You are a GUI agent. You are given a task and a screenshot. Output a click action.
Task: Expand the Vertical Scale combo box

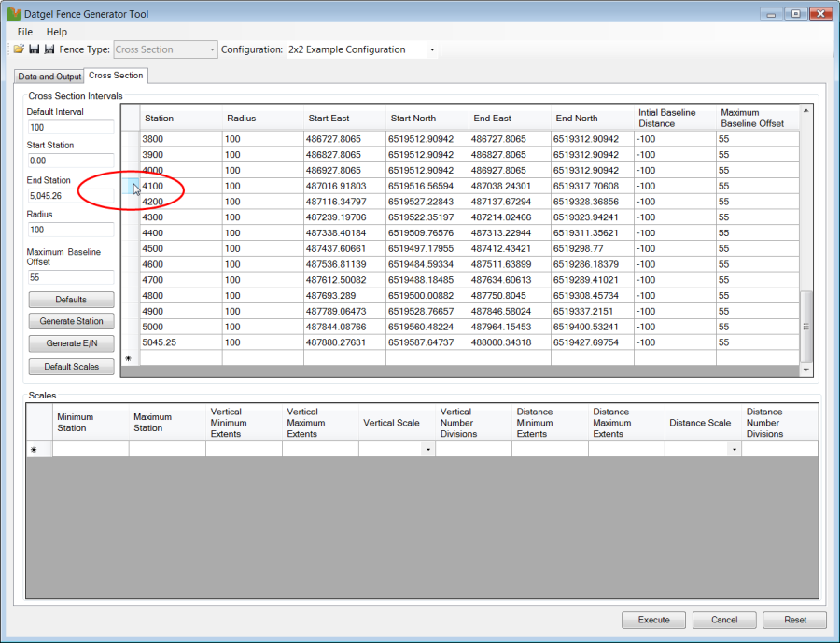point(428,450)
